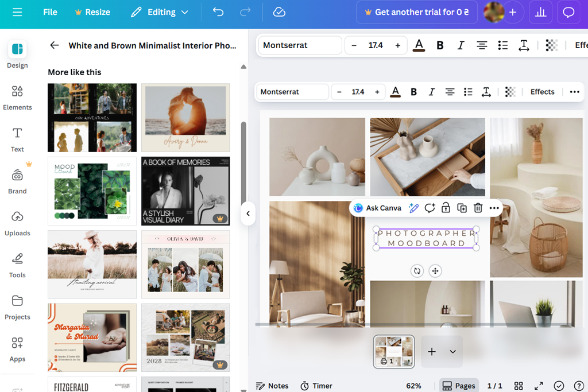
Task: Lock the selected text element
Action: 446,208
